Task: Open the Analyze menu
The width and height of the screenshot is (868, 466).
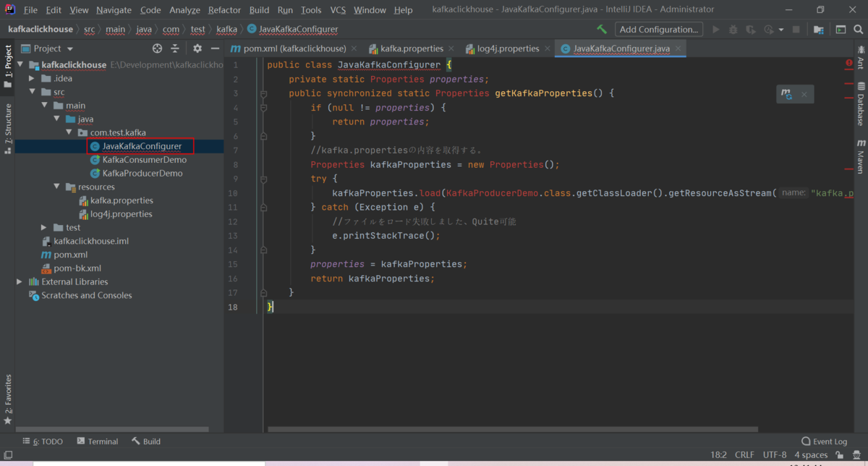Action: coord(184,10)
